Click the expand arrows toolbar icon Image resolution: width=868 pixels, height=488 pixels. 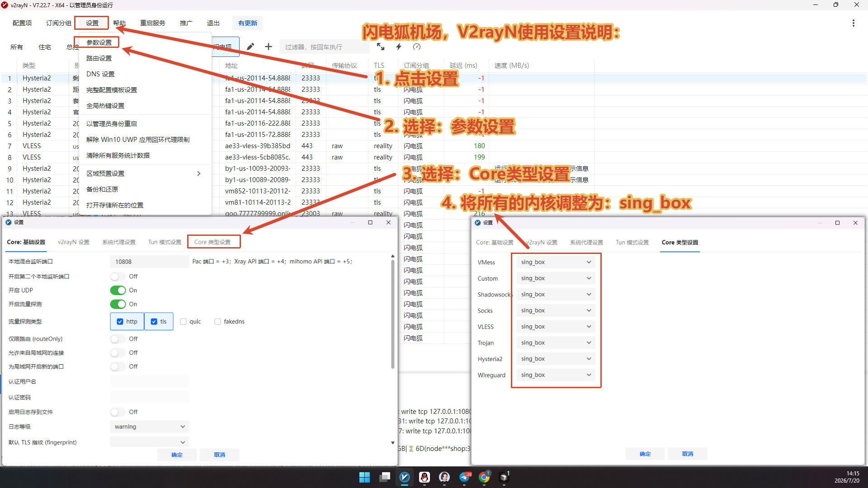(x=381, y=47)
